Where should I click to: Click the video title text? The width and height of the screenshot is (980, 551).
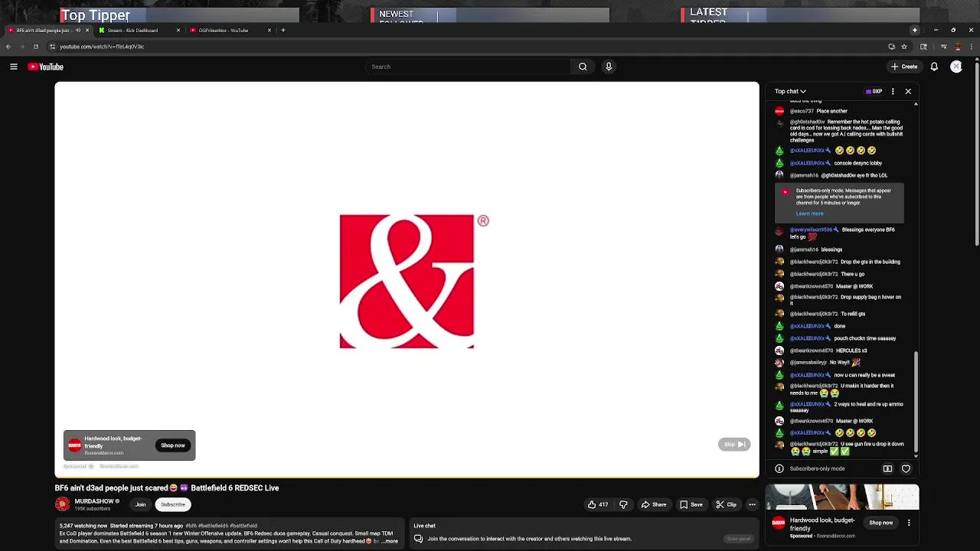[x=167, y=487]
